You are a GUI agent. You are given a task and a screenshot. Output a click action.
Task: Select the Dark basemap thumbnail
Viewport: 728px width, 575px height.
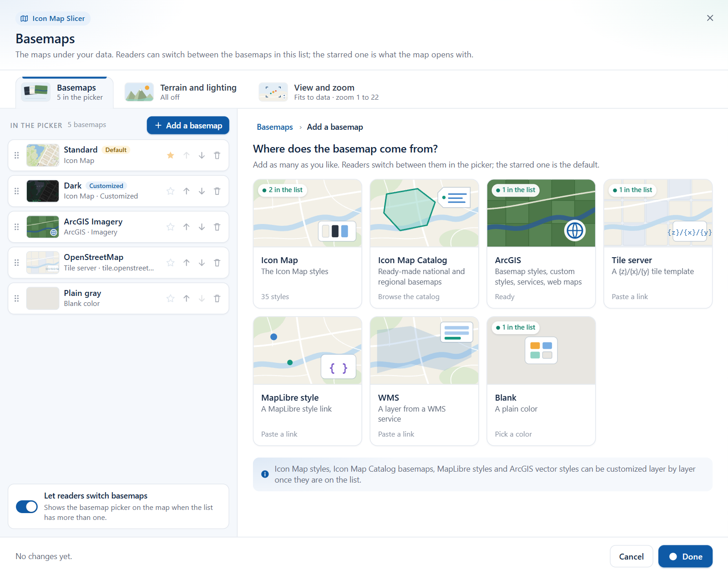pos(43,191)
